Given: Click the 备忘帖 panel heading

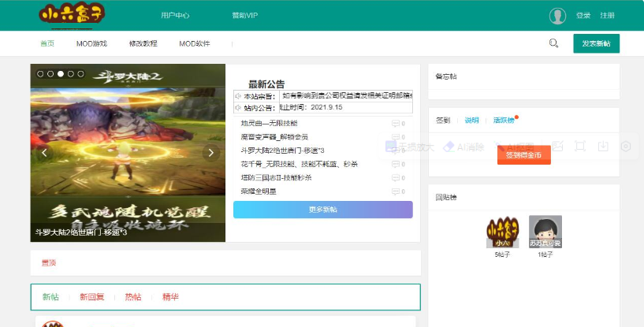Looking at the screenshot, I should coord(446,76).
